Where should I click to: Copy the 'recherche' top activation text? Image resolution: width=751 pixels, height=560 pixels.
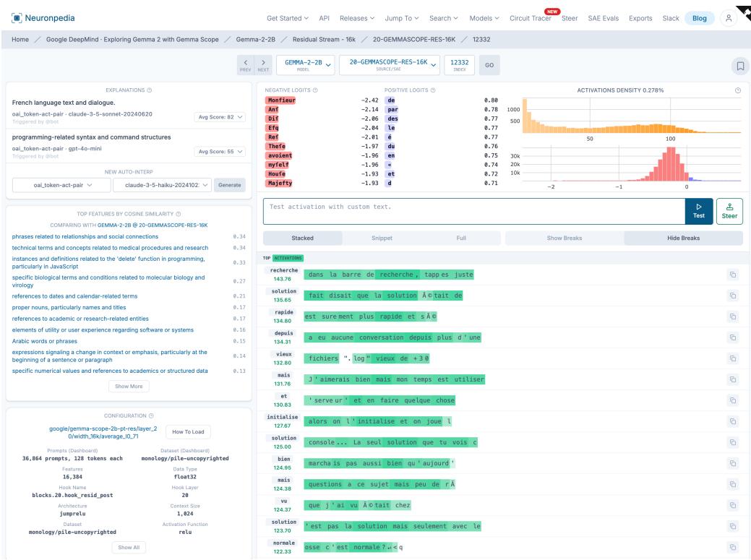pos(732,275)
